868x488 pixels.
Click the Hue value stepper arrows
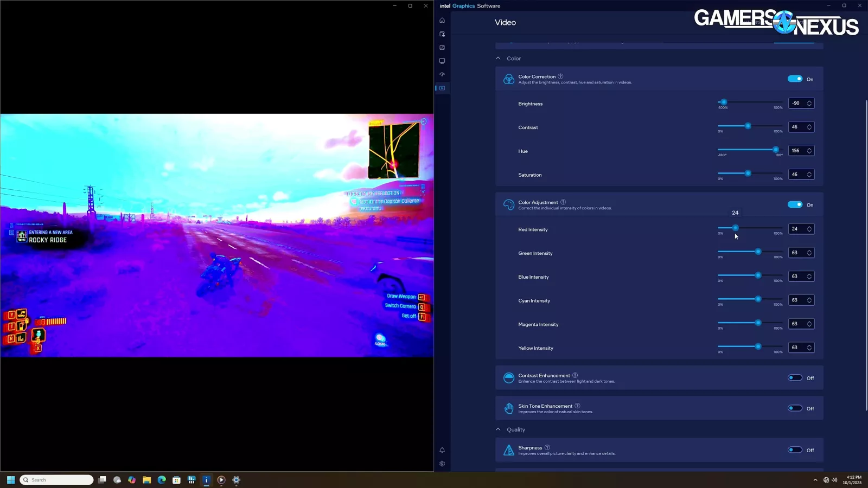[x=809, y=151]
